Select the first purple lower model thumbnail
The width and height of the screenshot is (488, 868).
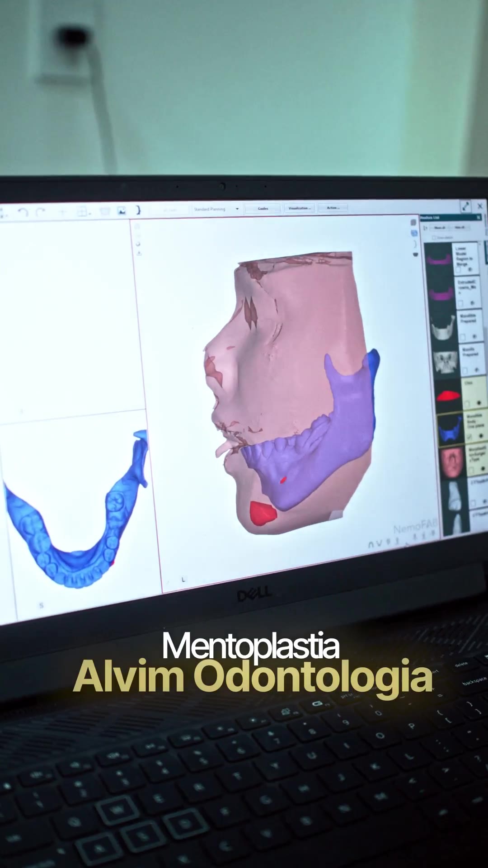(439, 259)
